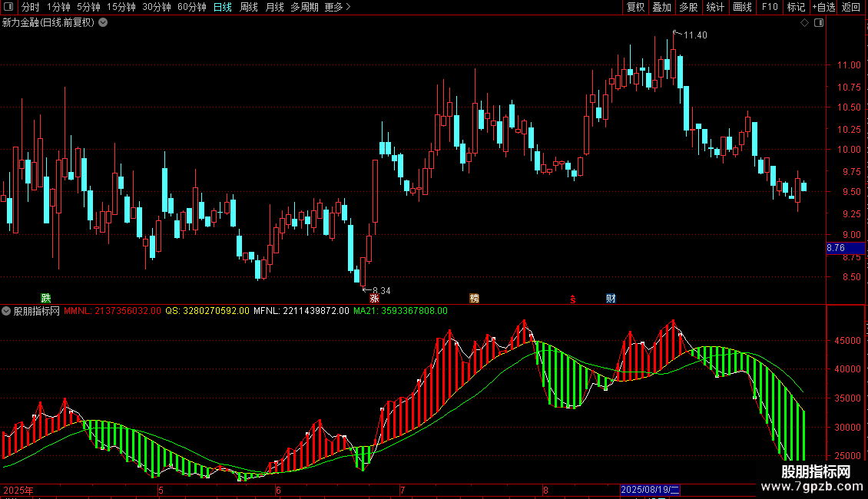Open the 多周期 multi-period view
868x499 pixels.
pos(304,7)
